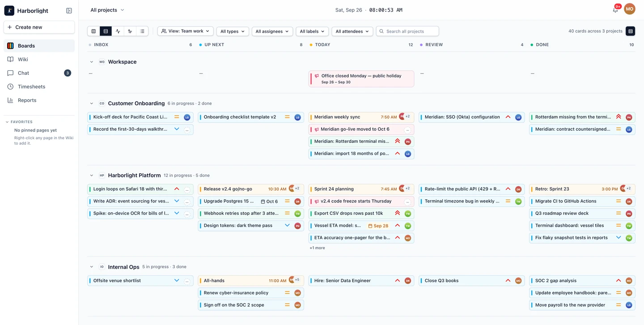Viewport: 644px width, 325px height.
Task: Show the +1 more cards in Today
Action: [317, 248]
